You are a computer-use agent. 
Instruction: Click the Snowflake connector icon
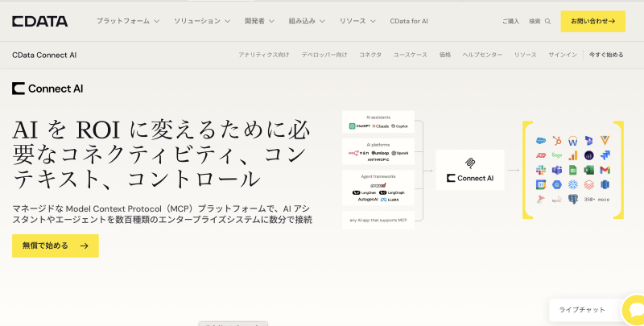[x=573, y=185]
